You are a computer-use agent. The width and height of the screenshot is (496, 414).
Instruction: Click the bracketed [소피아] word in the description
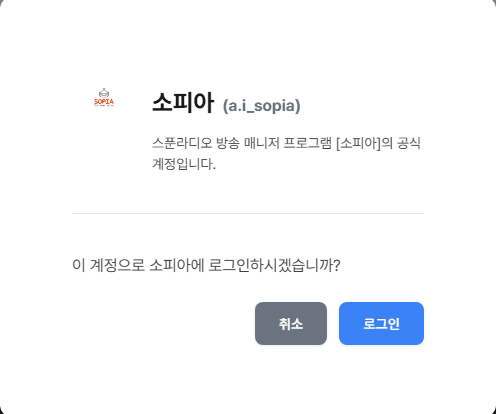[x=358, y=143]
